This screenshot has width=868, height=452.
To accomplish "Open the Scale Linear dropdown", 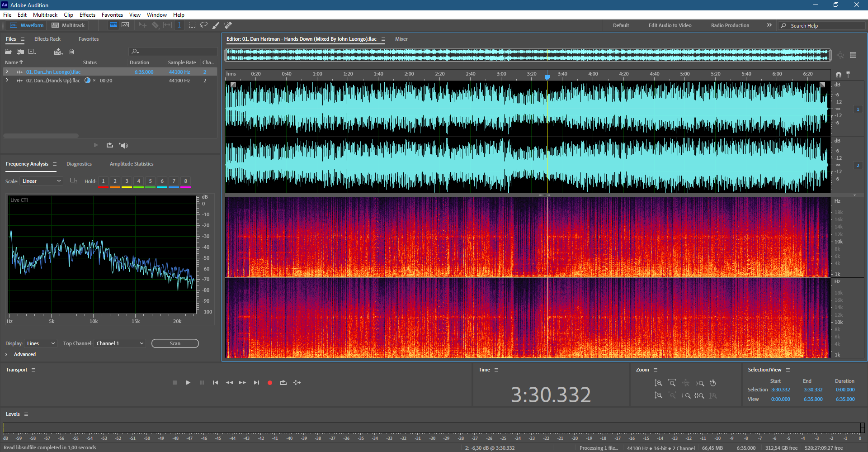I will coord(41,181).
